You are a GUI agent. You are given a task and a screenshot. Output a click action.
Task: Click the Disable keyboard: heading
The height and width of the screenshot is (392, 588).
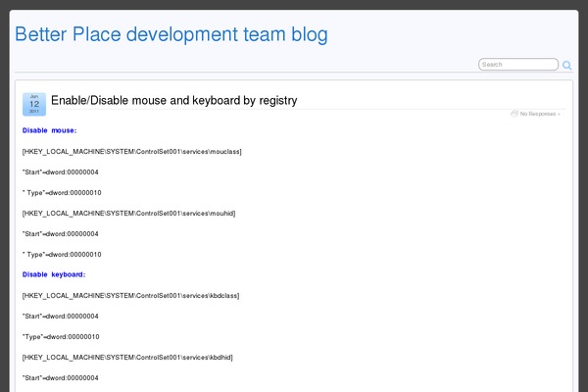pos(54,274)
